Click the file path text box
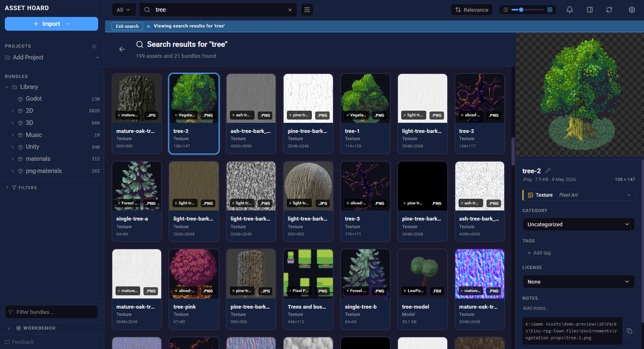 tap(572, 331)
